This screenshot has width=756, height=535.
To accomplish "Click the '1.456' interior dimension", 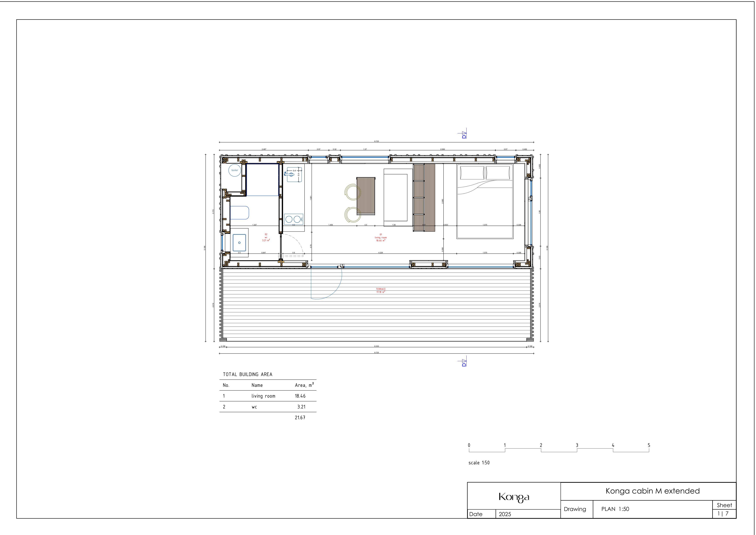I will point(331,225).
